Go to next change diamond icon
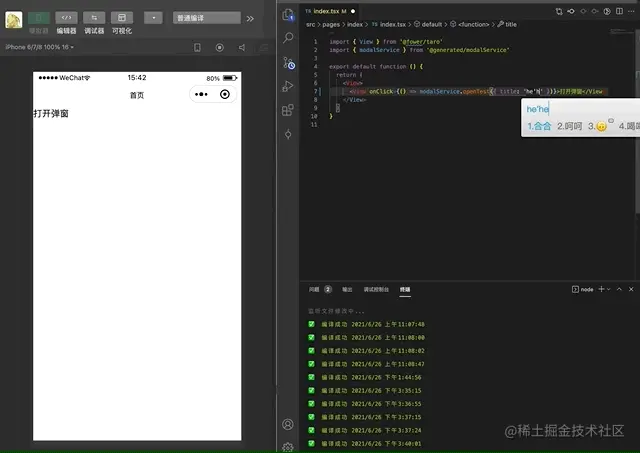This screenshot has width=640, height=453. (595, 11)
